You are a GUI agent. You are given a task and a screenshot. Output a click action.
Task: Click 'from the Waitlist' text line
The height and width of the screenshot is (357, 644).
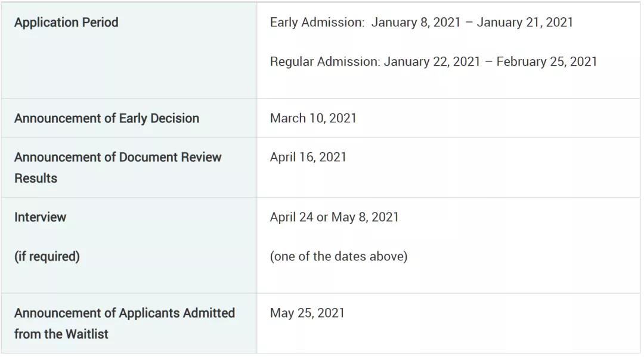click(61, 334)
